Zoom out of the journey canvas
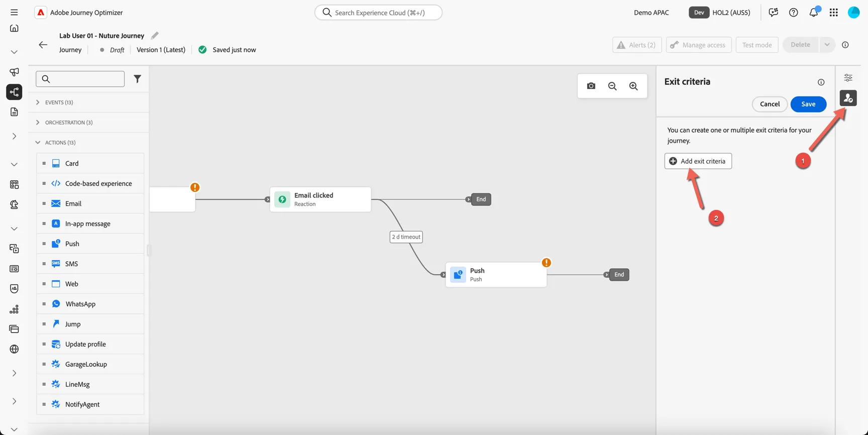This screenshot has height=435, width=868. 612,86
